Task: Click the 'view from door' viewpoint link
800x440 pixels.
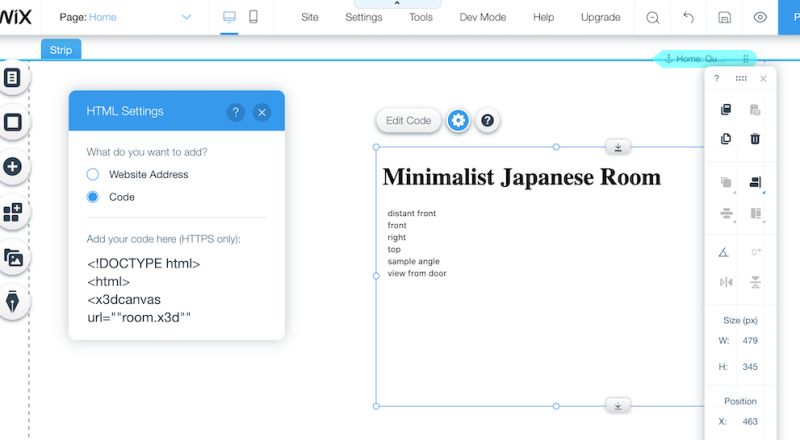Action: pyautogui.click(x=417, y=274)
